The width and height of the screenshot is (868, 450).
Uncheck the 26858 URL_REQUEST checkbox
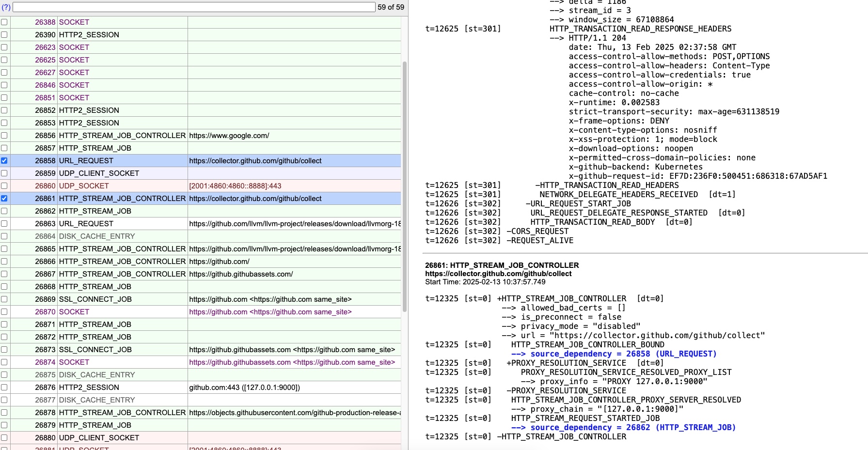(4, 161)
